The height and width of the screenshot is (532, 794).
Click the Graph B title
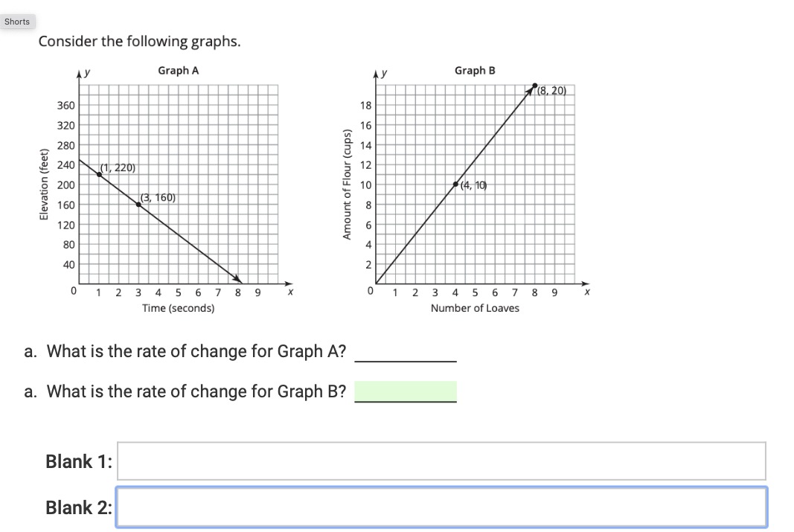click(x=475, y=71)
